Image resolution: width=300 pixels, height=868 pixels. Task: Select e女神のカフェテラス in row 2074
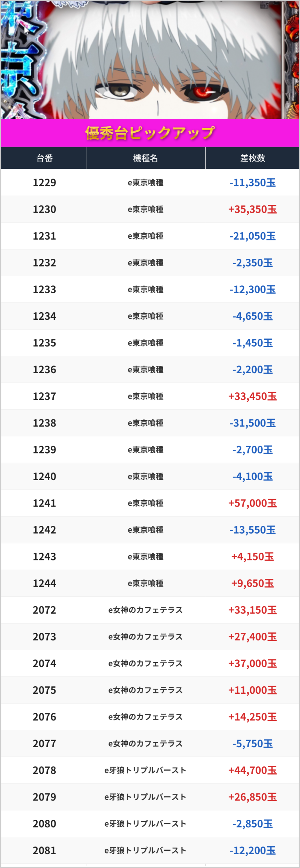tap(146, 664)
